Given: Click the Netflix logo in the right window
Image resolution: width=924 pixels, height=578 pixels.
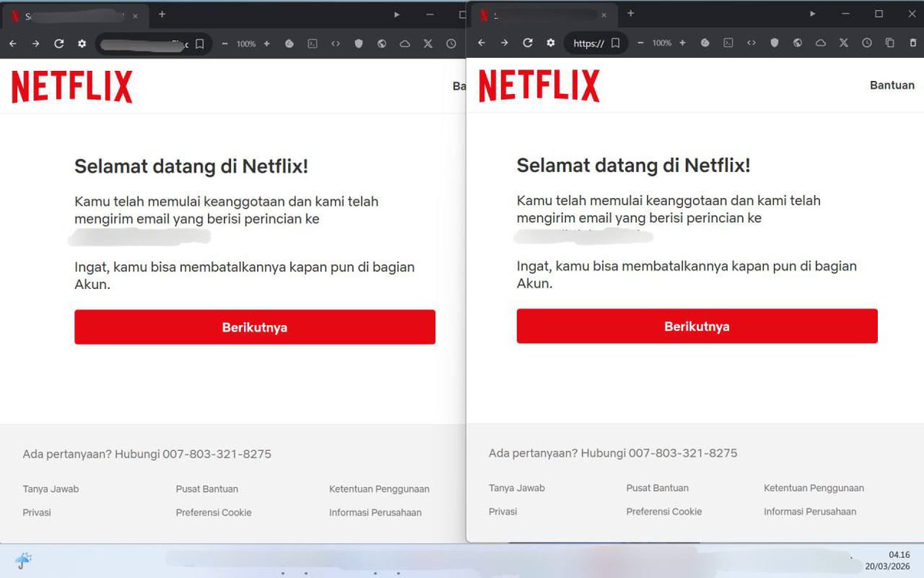Looking at the screenshot, I should point(539,86).
